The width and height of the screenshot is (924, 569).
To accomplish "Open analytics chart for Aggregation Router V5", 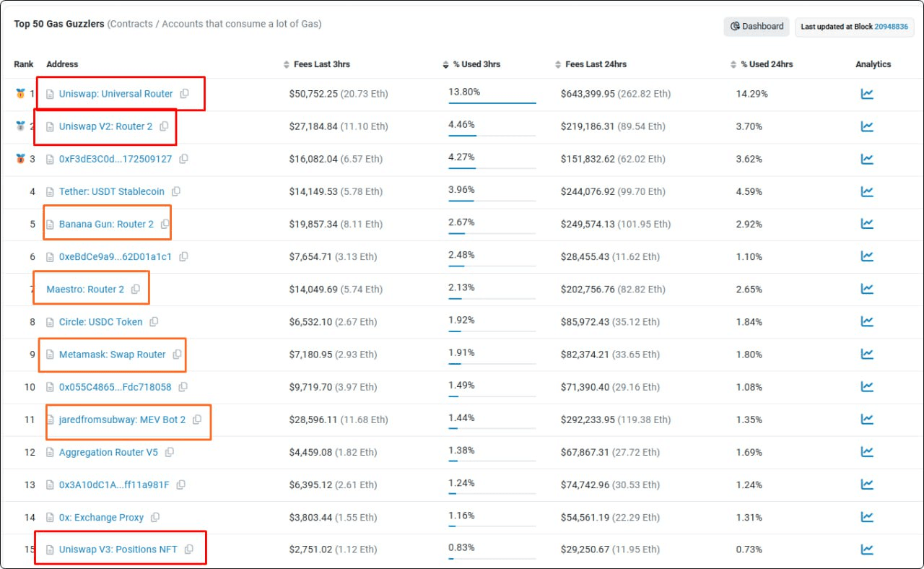I will (x=867, y=452).
